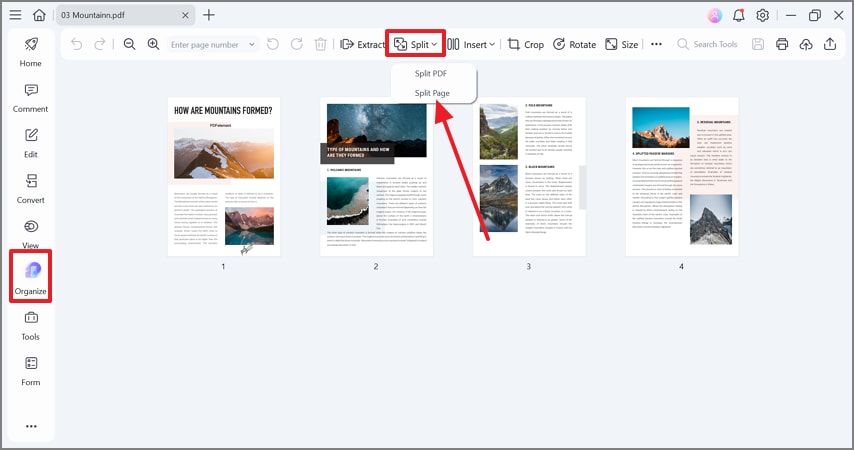Viewport: 854px width, 450px height.
Task: Undo the last action
Action: pyautogui.click(x=77, y=44)
